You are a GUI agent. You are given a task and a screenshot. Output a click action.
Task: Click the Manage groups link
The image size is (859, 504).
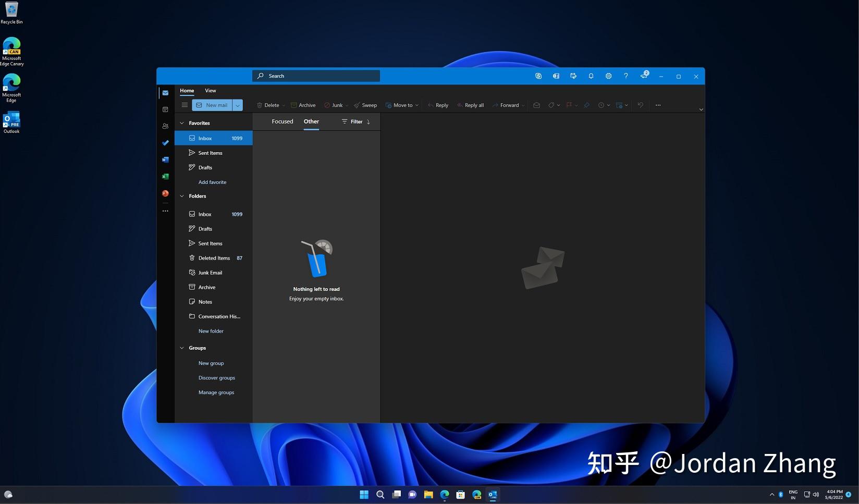point(216,392)
